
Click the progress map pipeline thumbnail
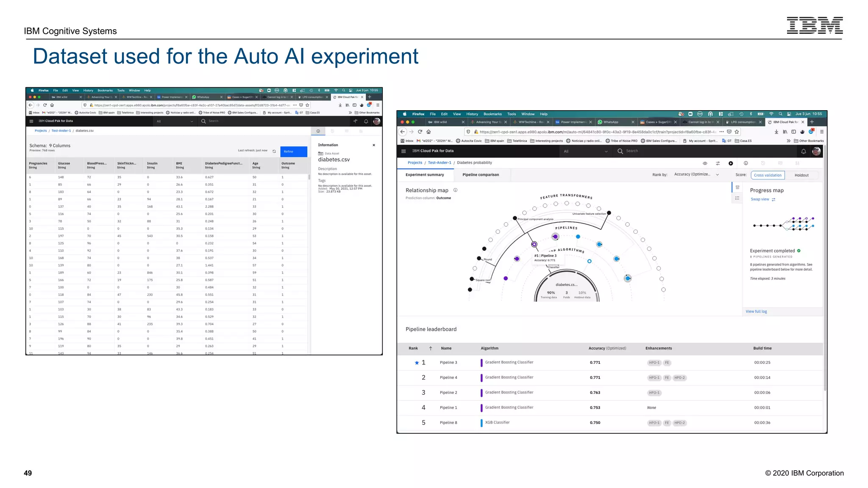(x=783, y=224)
